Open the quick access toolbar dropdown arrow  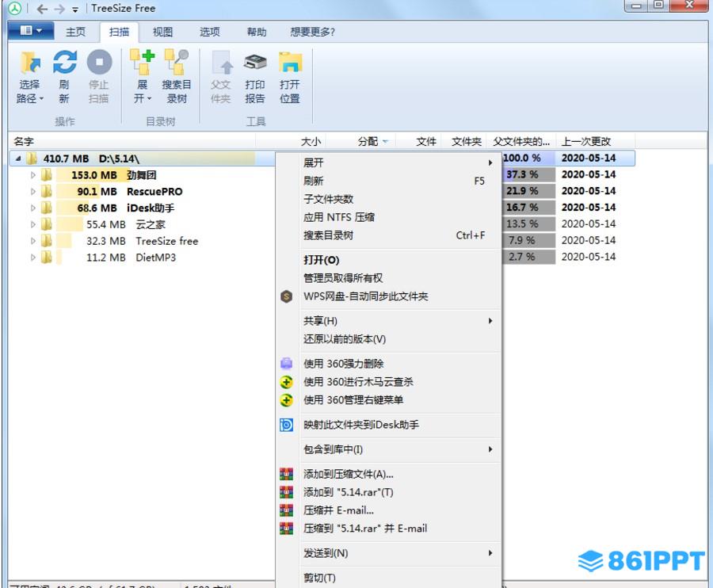(75, 9)
